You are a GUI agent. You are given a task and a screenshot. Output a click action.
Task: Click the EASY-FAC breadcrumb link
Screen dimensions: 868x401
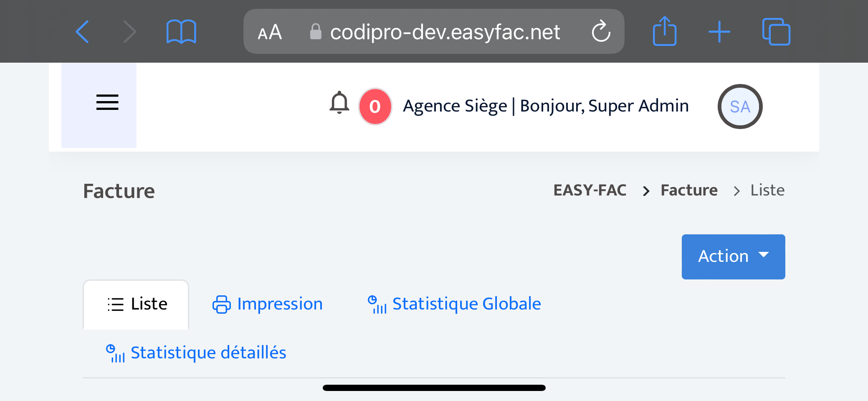point(590,190)
